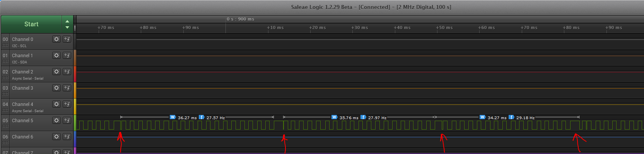
Task: Click the down arrow next to Start
Action: point(67,27)
